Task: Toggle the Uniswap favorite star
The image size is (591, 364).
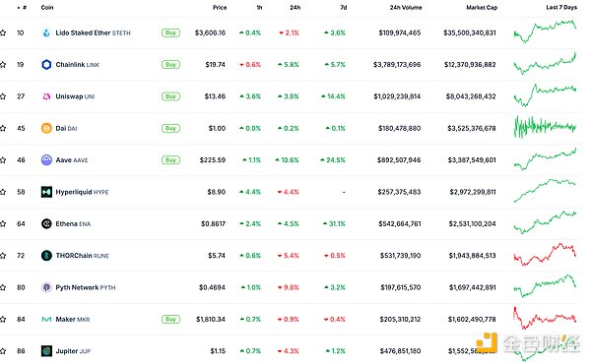Action: (x=3, y=96)
